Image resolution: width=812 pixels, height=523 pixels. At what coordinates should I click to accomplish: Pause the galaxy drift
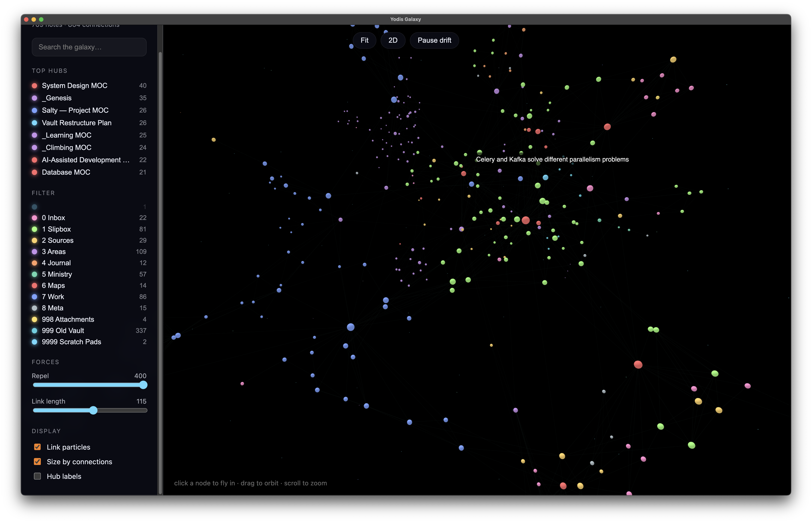click(434, 40)
